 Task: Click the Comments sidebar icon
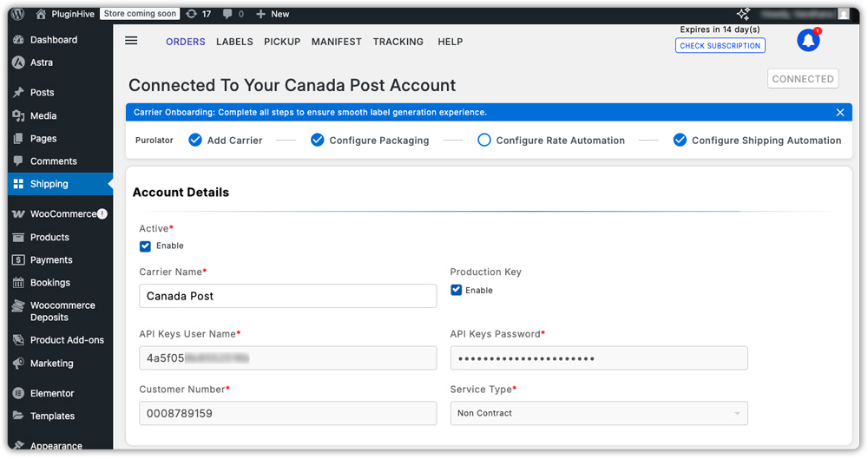tap(18, 161)
